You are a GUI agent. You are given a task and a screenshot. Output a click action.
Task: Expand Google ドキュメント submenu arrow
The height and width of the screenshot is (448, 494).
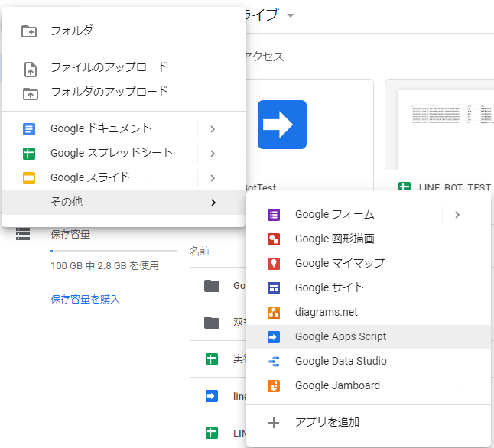coord(213,129)
